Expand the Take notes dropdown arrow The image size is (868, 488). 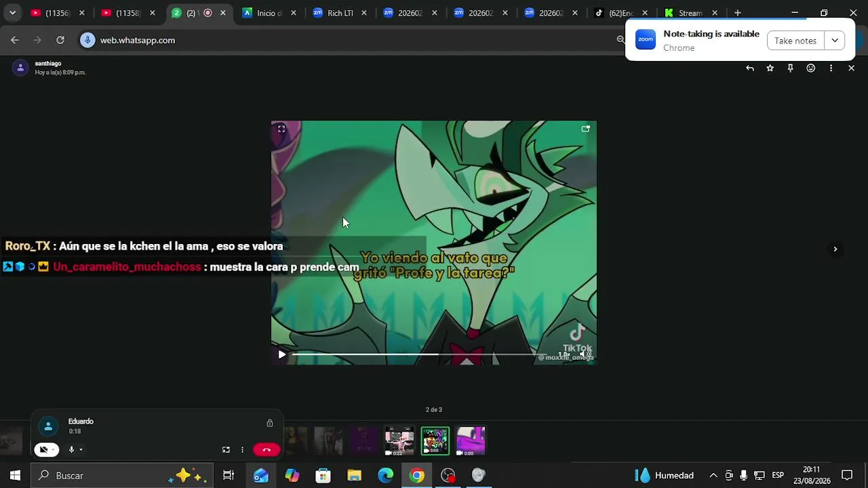pos(835,41)
